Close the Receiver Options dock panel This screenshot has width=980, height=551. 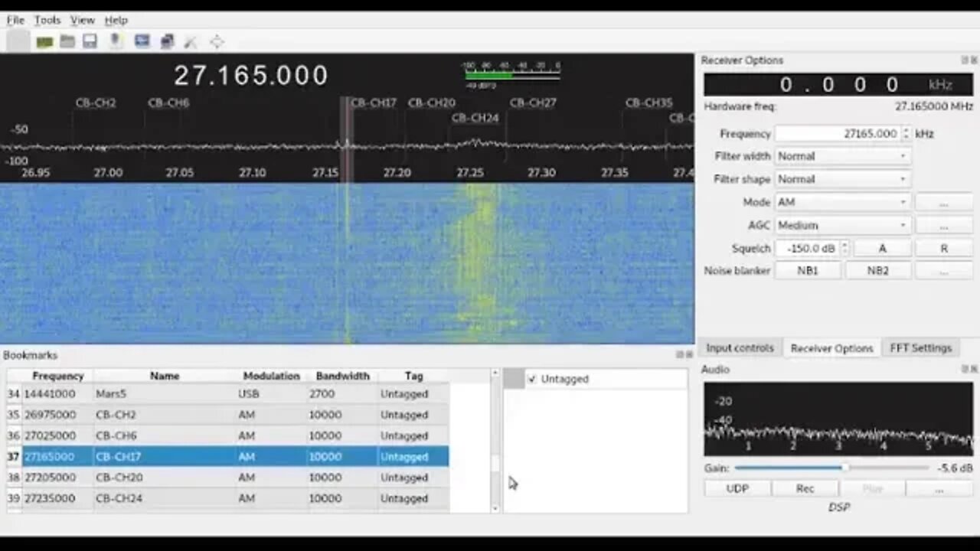(974, 60)
